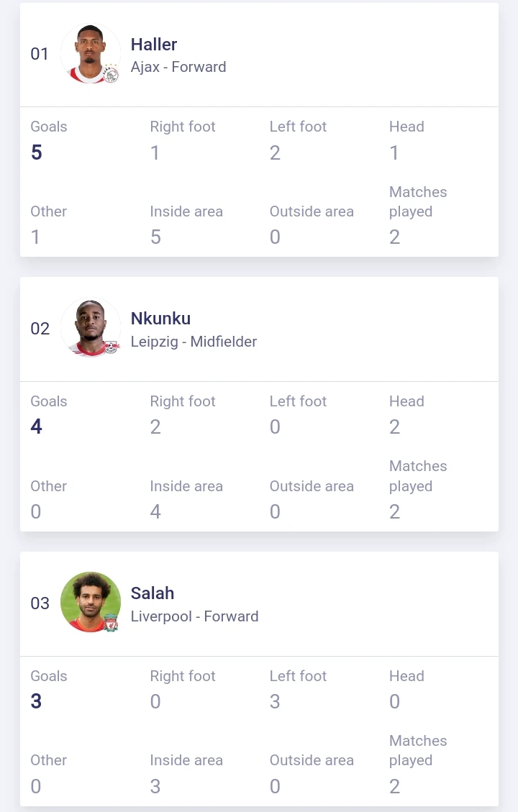Open the Haller player name link
The image size is (518, 812).
[154, 45]
